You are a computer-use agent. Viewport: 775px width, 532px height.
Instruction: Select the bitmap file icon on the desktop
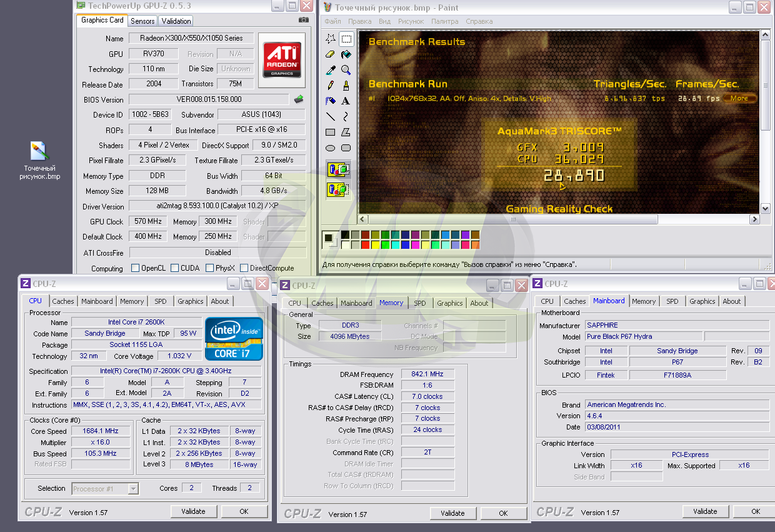click(38, 151)
